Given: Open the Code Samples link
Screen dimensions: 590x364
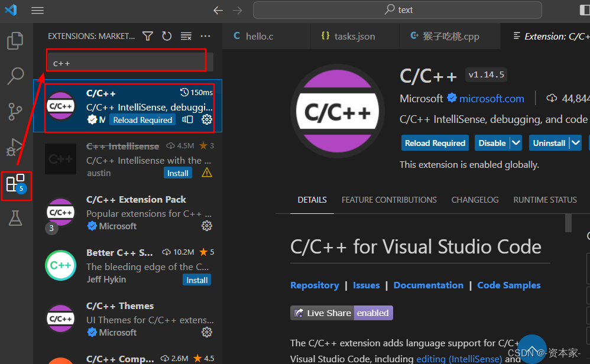Looking at the screenshot, I should (x=509, y=285).
